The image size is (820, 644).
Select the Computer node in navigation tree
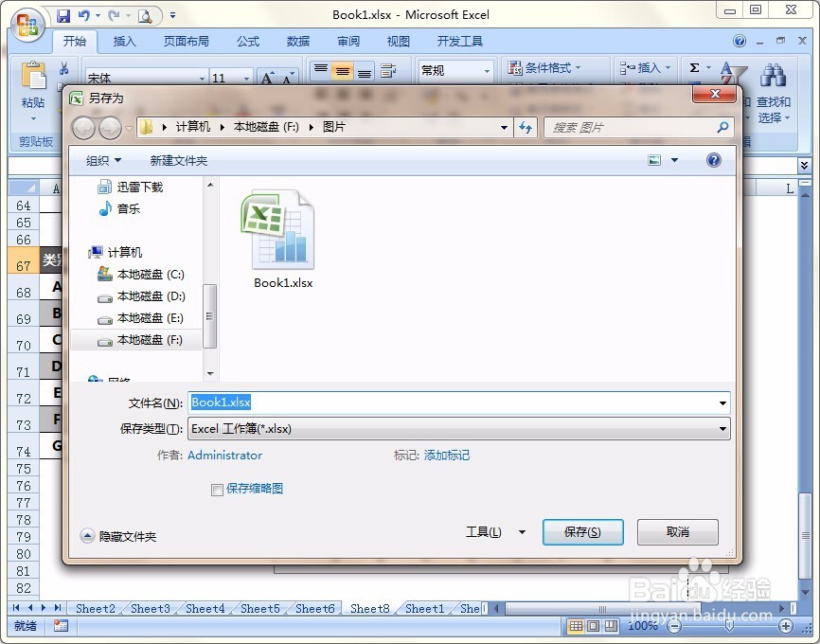pyautogui.click(x=116, y=252)
